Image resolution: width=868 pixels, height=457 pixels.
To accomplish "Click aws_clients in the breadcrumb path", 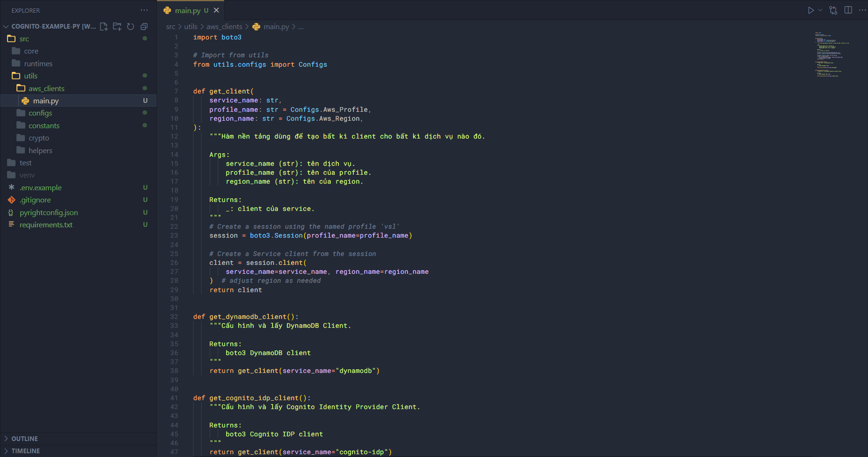I will pos(224,27).
